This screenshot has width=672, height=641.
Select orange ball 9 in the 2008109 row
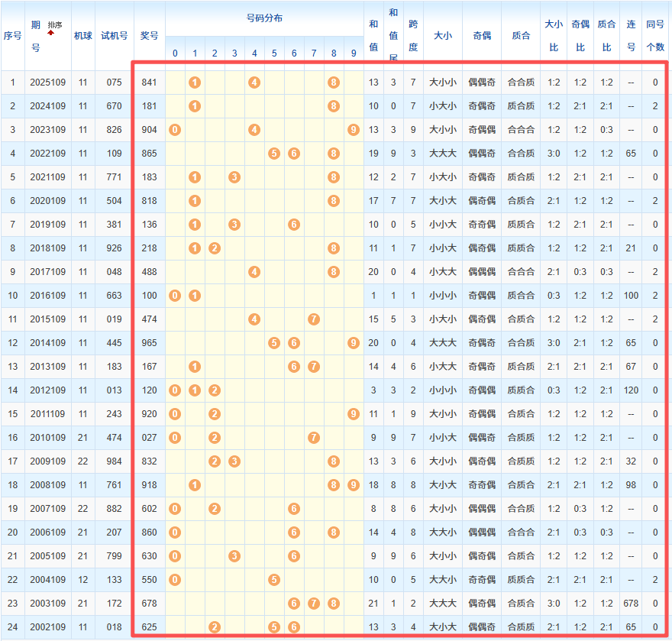(x=353, y=484)
